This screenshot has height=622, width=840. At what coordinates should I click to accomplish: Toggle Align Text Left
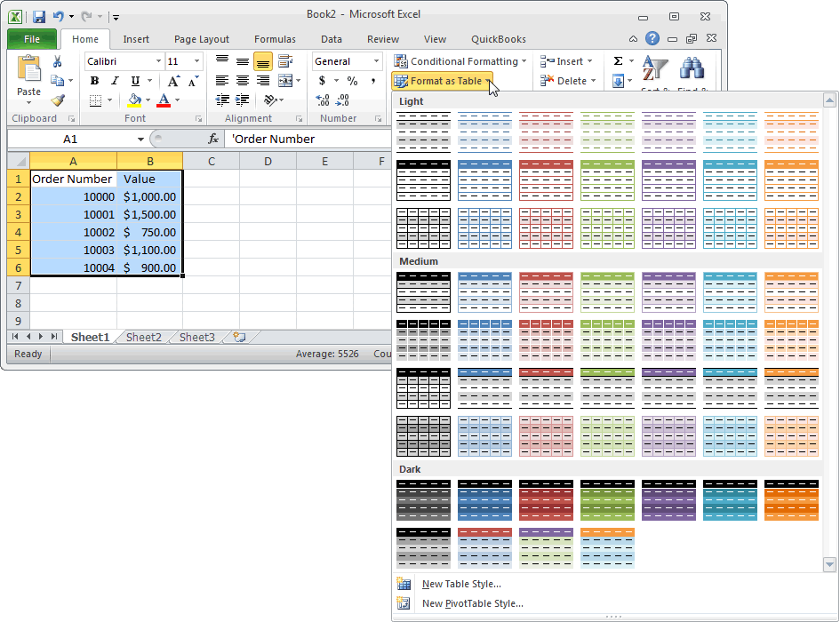pos(222,81)
